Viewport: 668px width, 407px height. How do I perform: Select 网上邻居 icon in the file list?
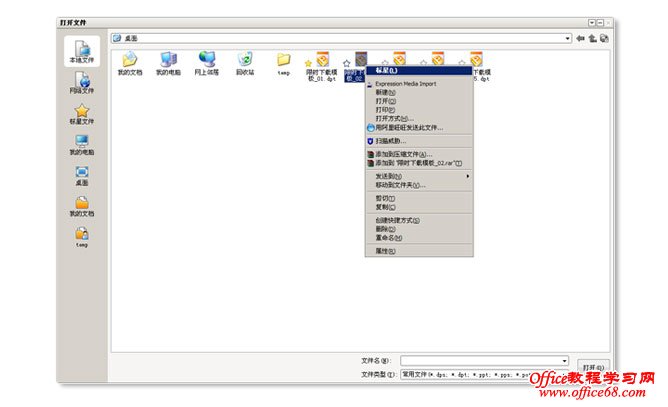point(207,63)
